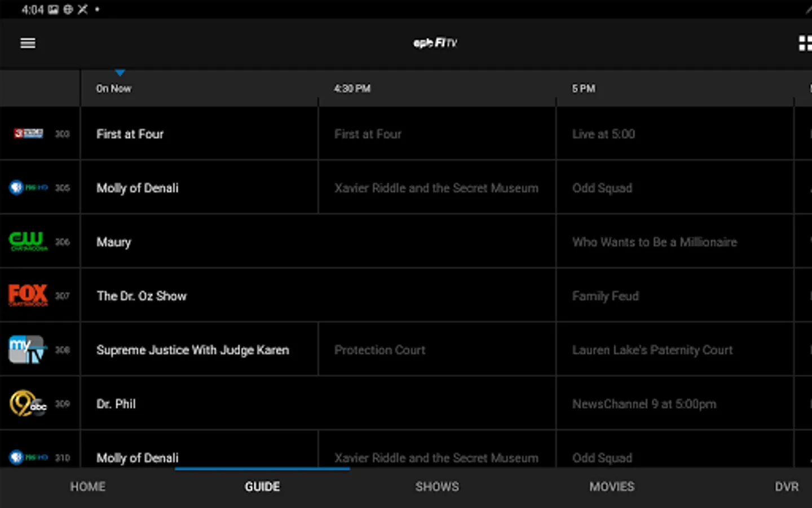Select PBS channel 305 logo

(x=28, y=187)
